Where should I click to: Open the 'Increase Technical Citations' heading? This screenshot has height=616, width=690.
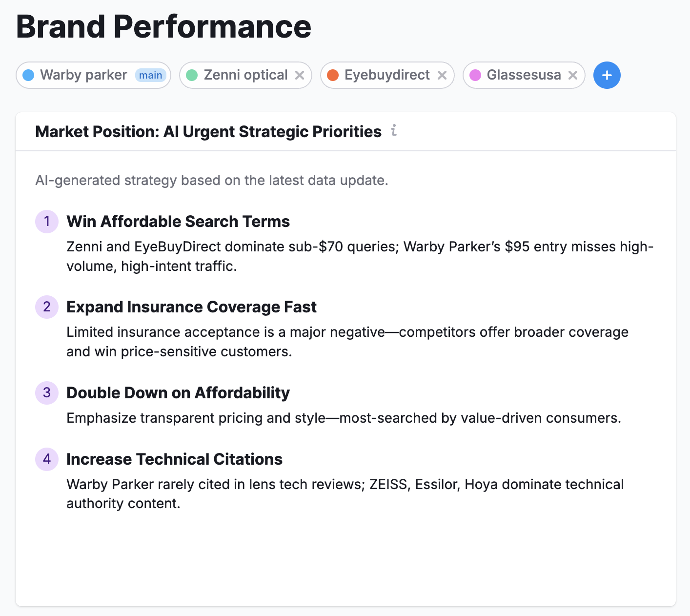174,459
